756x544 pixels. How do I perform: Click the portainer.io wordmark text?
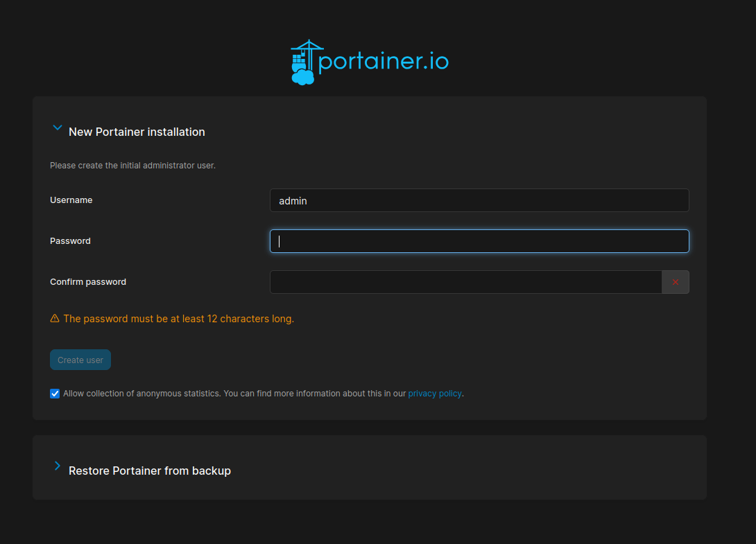point(382,61)
